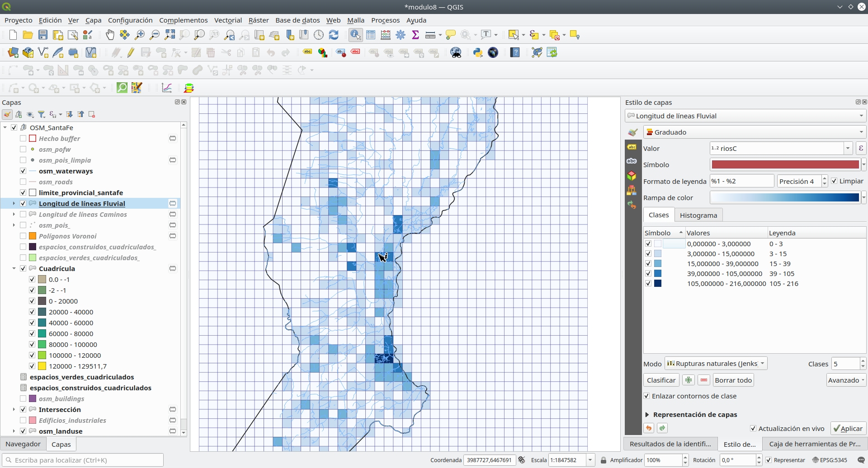Viewport: 868px width, 468px height.
Task: Open the Modo Rupturas naturales dropdown
Action: (x=716, y=364)
